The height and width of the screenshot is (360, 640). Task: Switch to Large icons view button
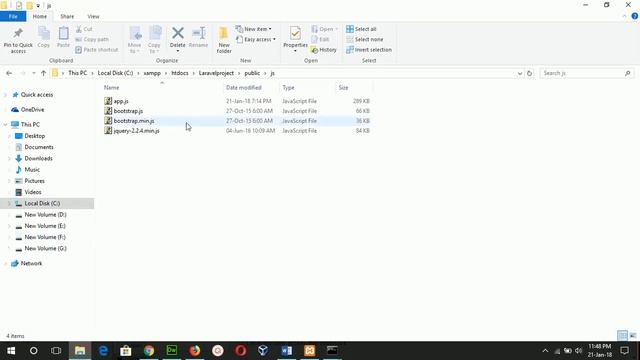point(633,336)
